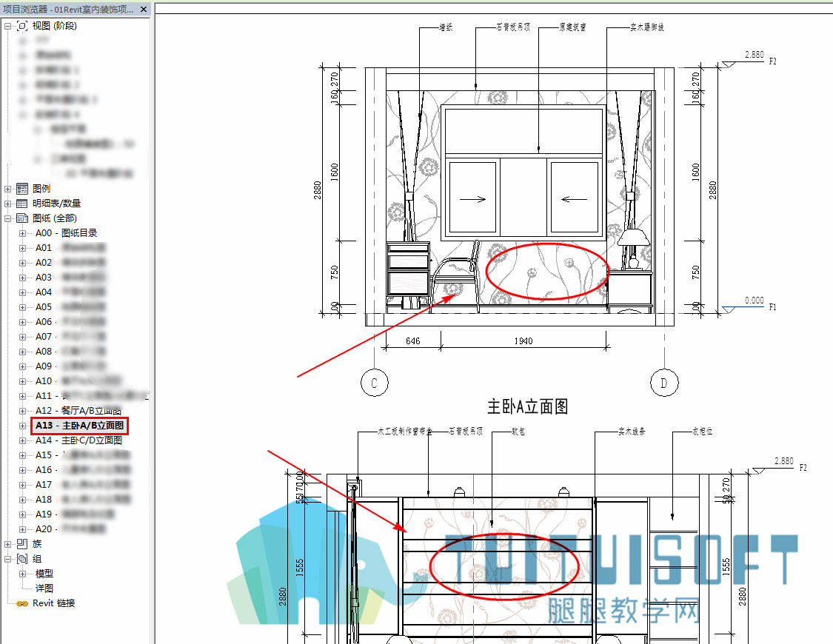Expand the A14 - 主卧C/D立面图 sheet node
The width and height of the screenshot is (833, 644).
pos(22,440)
